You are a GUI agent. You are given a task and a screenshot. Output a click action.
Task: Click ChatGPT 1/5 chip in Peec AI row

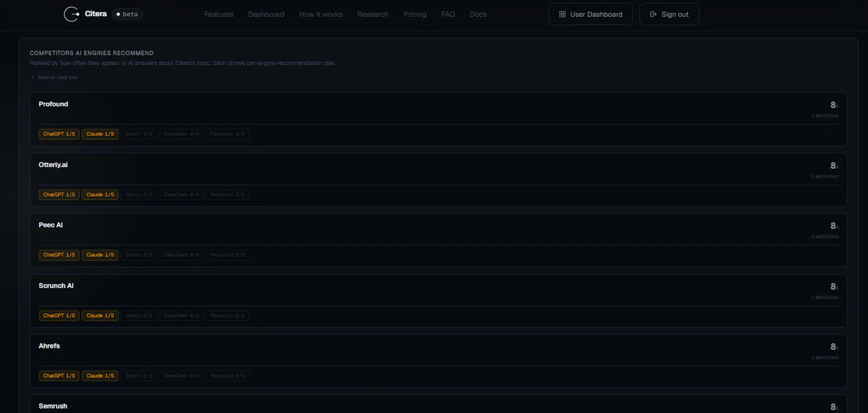click(59, 255)
